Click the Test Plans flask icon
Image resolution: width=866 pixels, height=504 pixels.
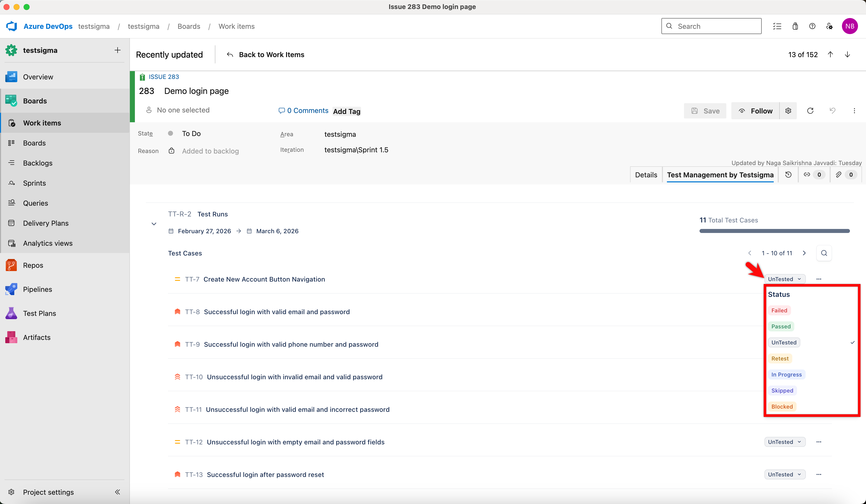(x=11, y=313)
